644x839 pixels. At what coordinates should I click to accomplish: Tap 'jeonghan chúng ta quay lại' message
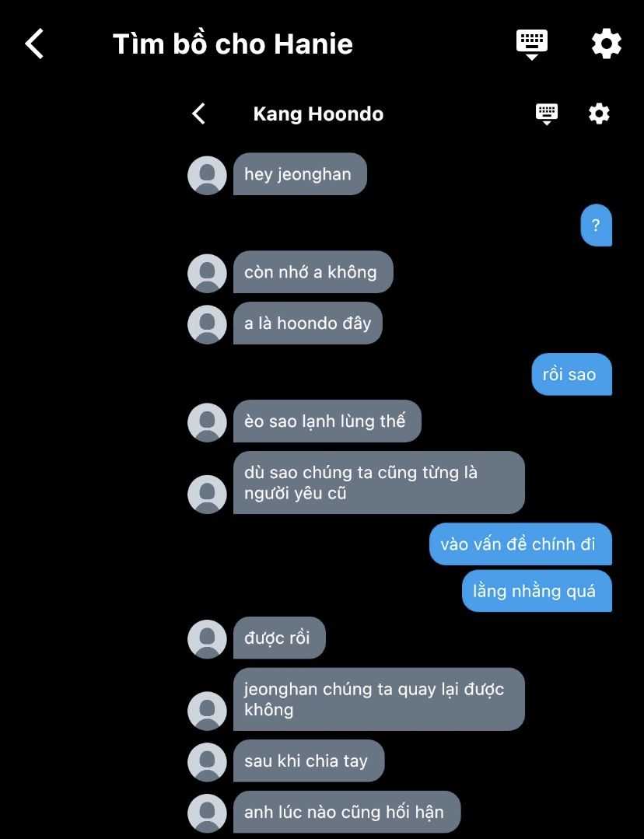click(379, 699)
